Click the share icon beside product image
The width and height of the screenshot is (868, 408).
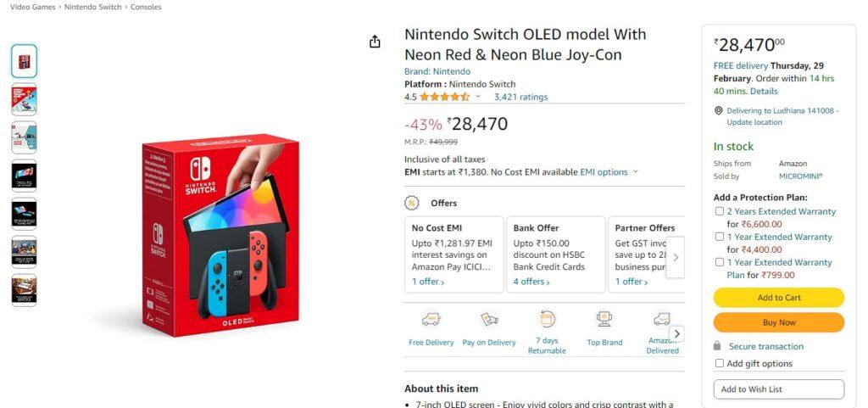pyautogui.click(x=375, y=42)
